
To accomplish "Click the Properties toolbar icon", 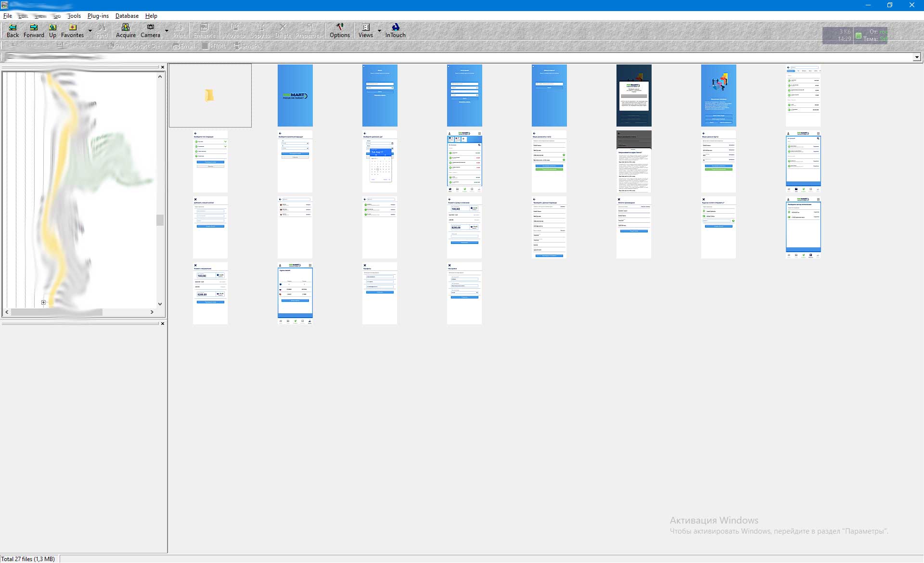I will click(x=308, y=30).
